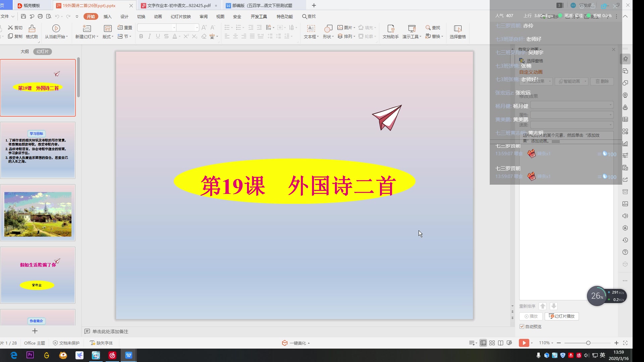Viewport: 644px width, 362px height.
Task: Toggle Italic formatting
Action: tap(150, 36)
